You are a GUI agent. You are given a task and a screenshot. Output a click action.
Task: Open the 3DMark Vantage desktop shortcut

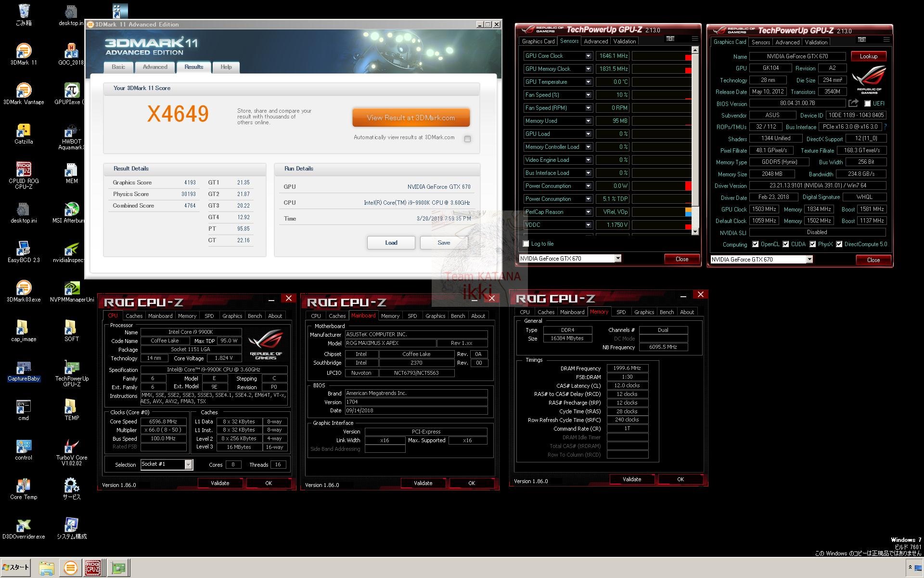coord(24,94)
